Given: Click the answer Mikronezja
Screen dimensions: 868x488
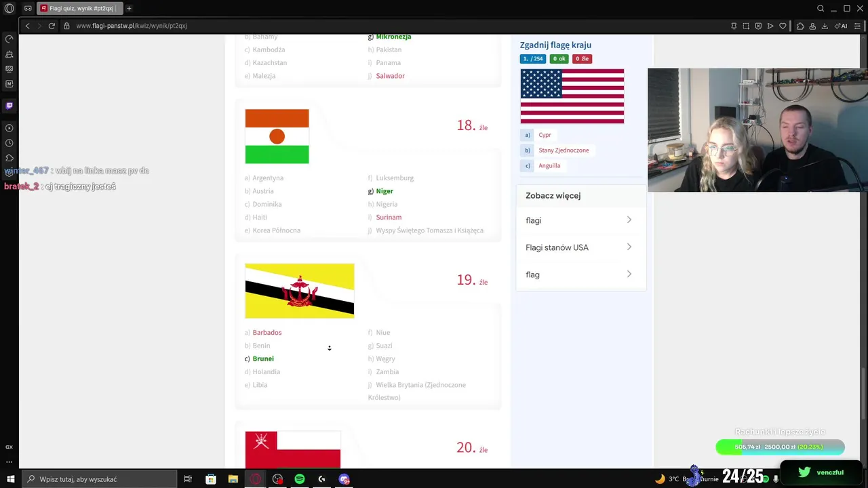Looking at the screenshot, I should pyautogui.click(x=393, y=37).
